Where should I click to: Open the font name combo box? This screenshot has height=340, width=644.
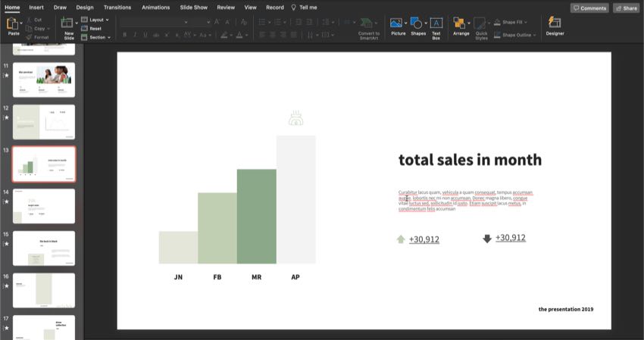[155, 22]
